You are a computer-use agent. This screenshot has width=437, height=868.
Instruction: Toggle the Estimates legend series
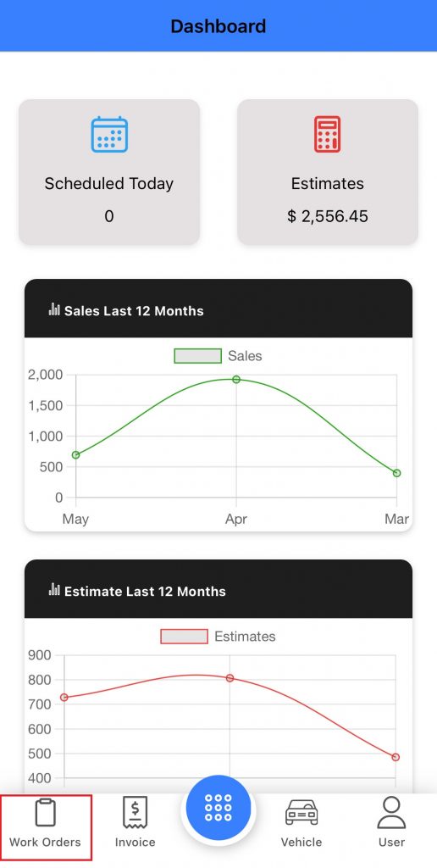pyautogui.click(x=218, y=636)
